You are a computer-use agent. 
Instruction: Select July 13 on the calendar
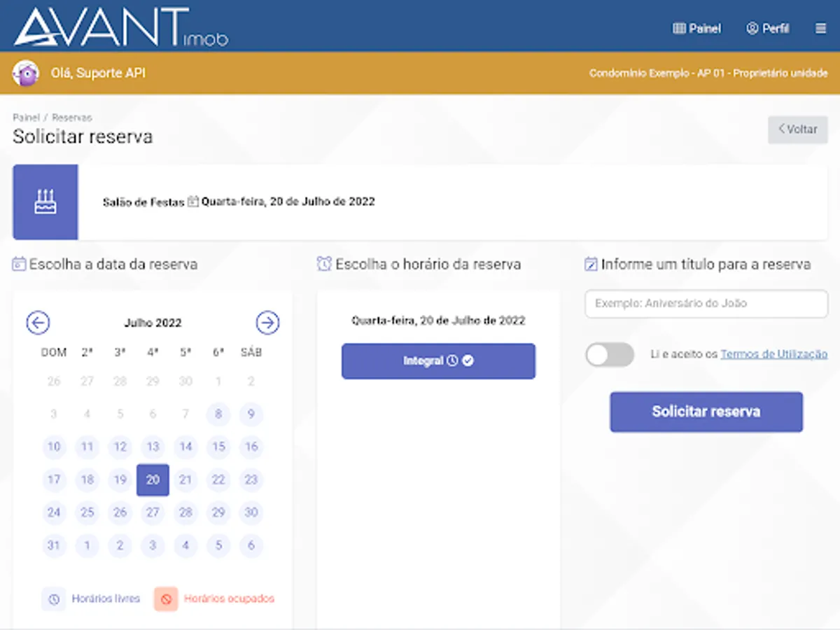click(x=153, y=447)
